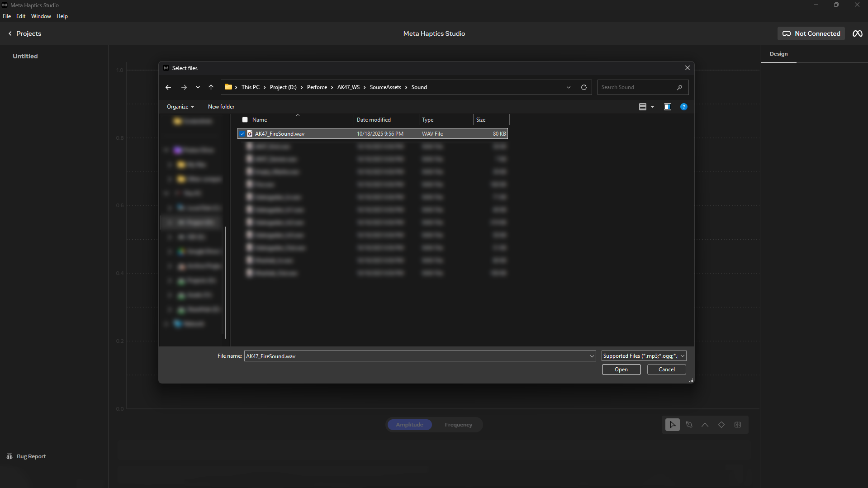Click New folder
This screenshot has width=868, height=488.
coord(221,107)
